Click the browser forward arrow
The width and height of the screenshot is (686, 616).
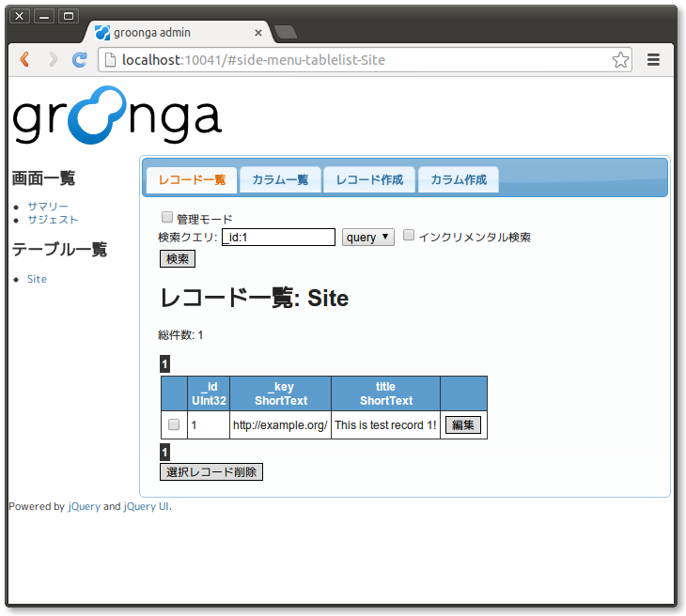click(x=53, y=60)
